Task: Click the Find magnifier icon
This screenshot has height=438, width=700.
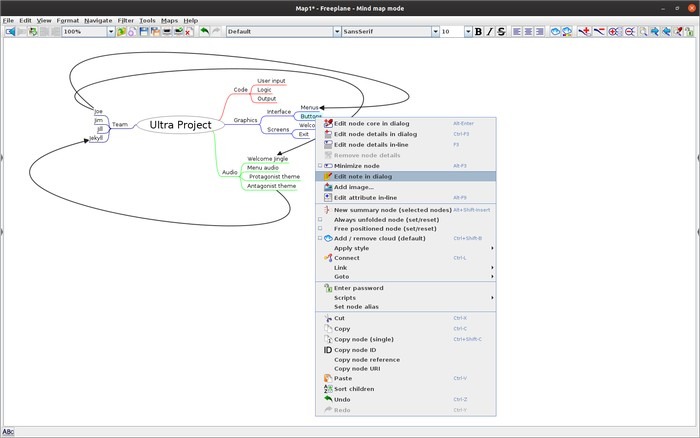Action: pyautogui.click(x=643, y=31)
